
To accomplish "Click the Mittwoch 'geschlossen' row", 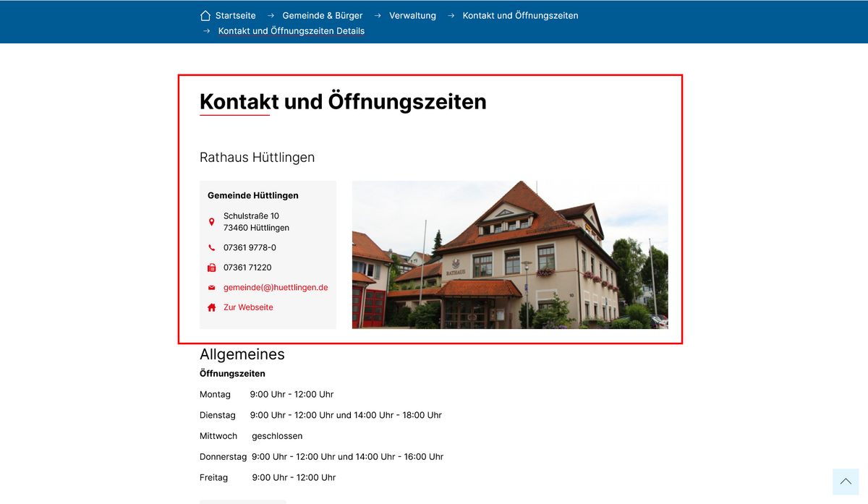I will [x=251, y=436].
